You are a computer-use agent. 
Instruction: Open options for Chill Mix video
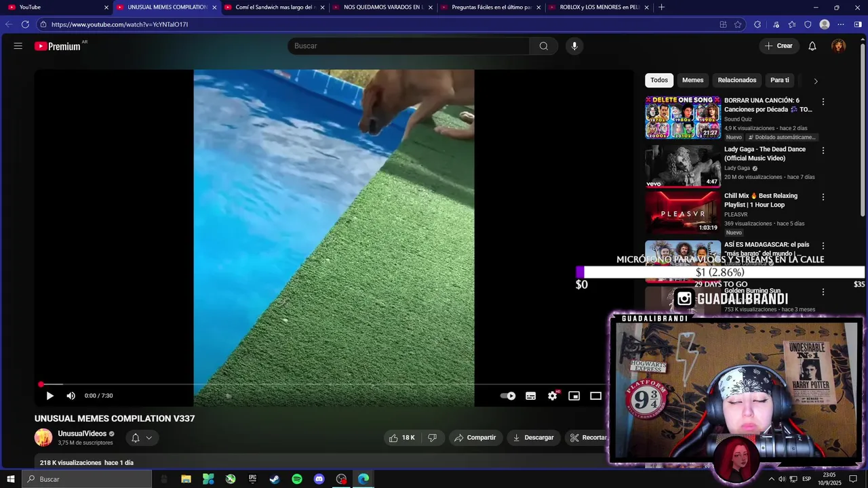coord(823,197)
